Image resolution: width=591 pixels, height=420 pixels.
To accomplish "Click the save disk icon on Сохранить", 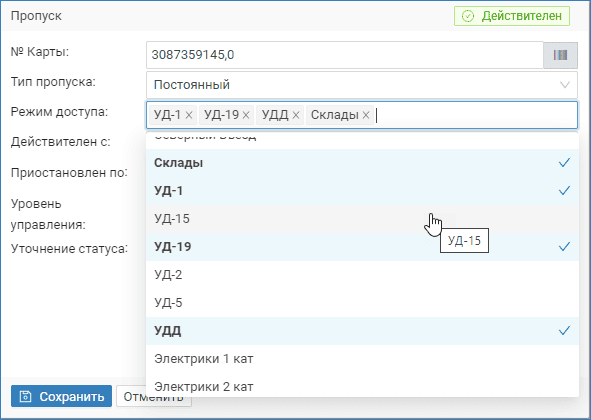I will 25,396.
